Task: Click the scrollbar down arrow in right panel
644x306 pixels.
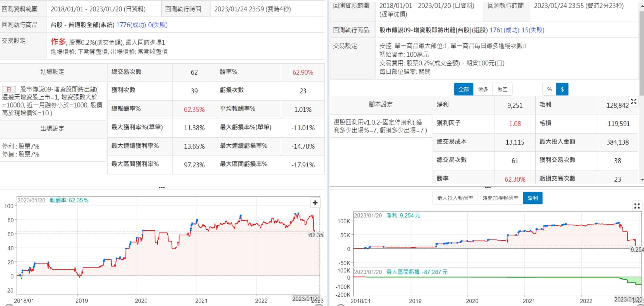Action: (642, 180)
